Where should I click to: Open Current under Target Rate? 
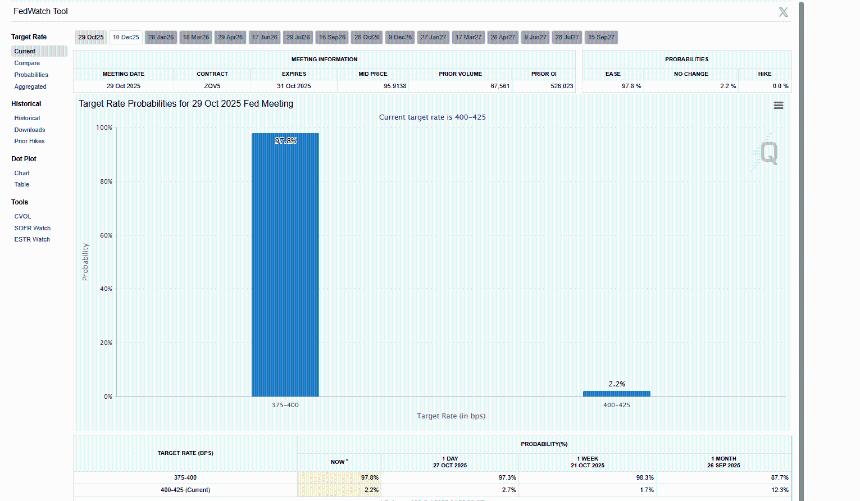coord(25,51)
